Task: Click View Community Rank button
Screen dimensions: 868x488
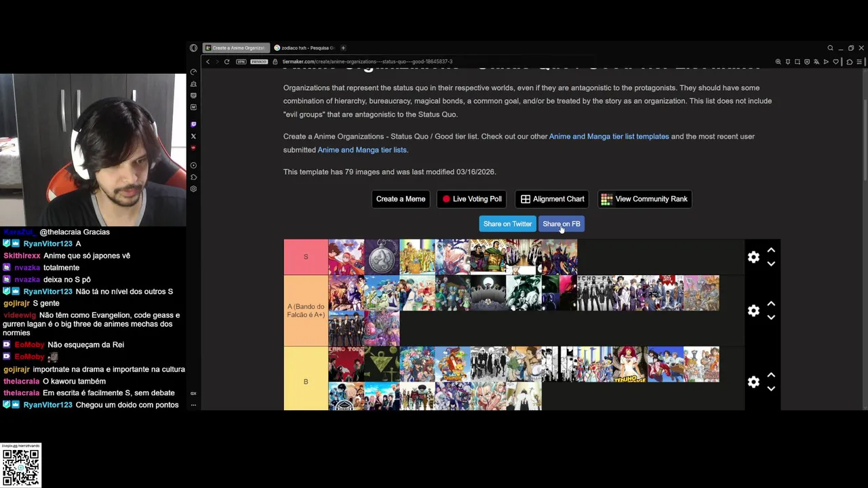Action: pos(644,199)
